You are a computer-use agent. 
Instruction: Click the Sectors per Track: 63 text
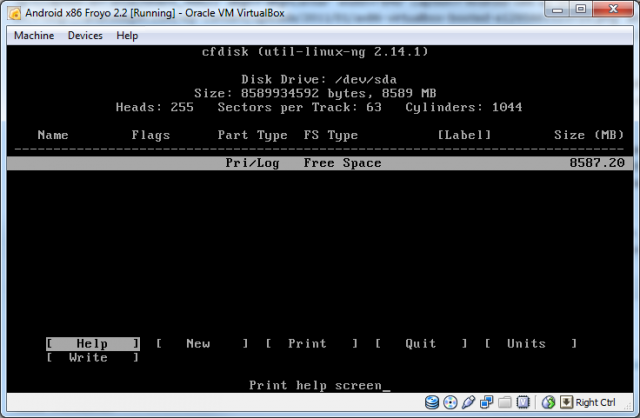pos(299,107)
